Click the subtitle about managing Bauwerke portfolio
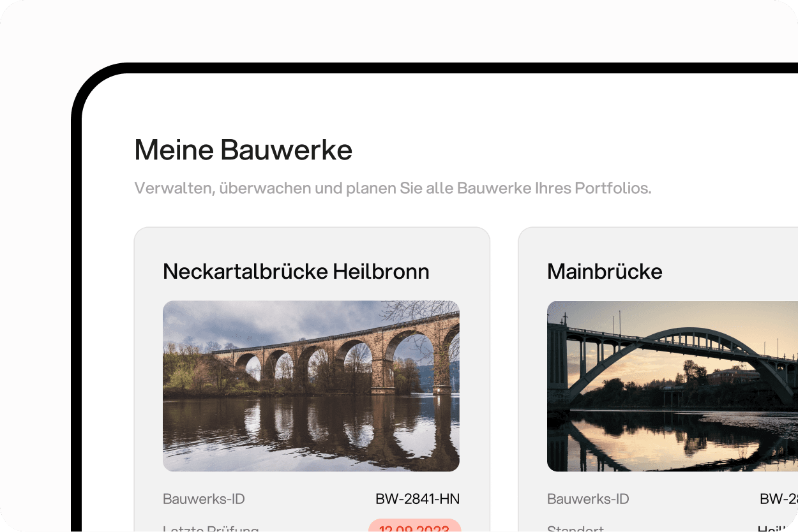Image resolution: width=798 pixels, height=532 pixels. tap(393, 188)
